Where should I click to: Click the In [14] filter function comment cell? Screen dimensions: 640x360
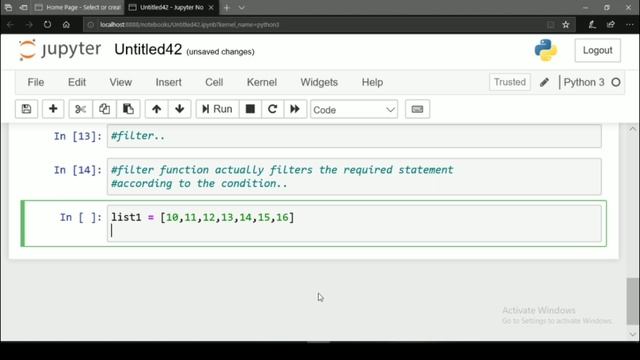[x=354, y=176]
